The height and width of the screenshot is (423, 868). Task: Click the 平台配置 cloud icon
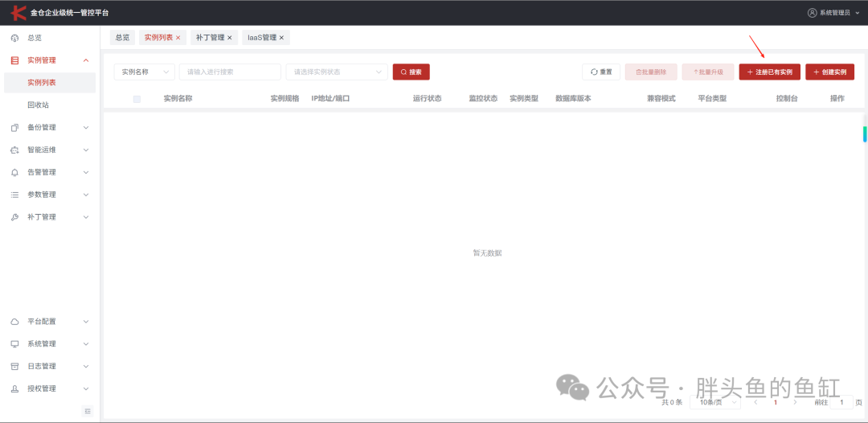(15, 322)
